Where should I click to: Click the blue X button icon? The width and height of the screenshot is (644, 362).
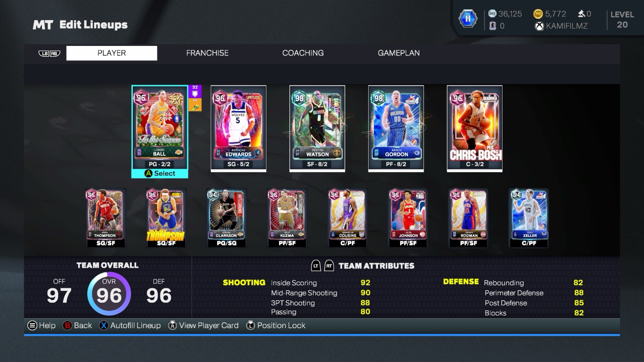click(104, 326)
